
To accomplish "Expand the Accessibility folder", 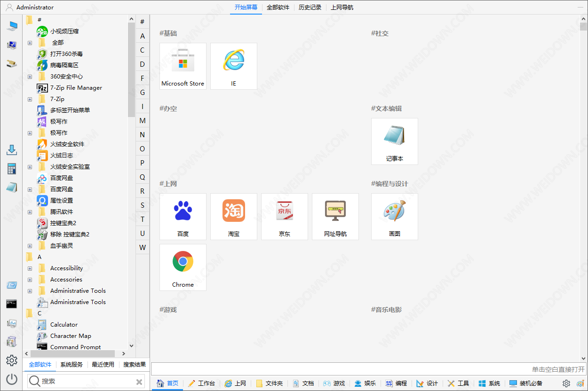I will 30,268.
